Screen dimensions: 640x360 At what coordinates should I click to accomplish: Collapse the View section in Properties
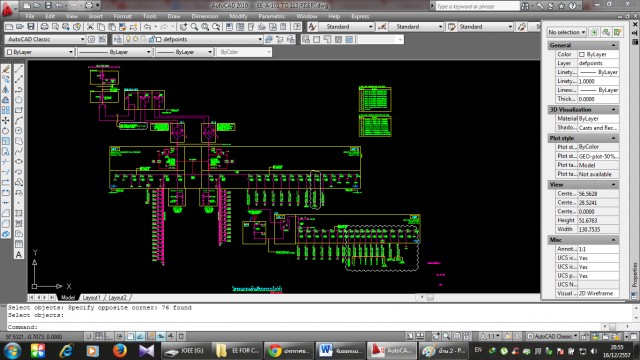click(613, 185)
